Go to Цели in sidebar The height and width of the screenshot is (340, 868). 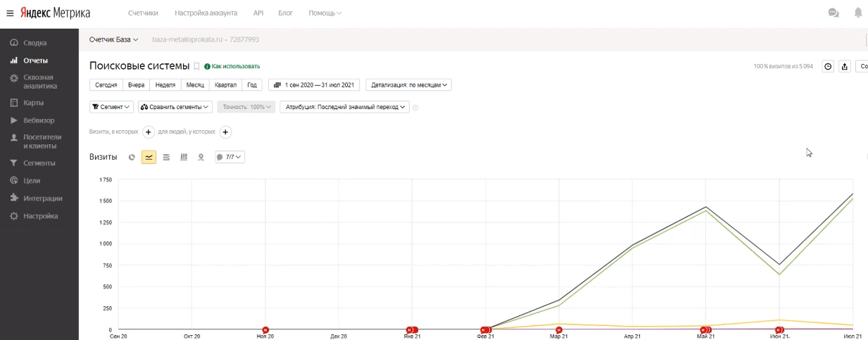coord(32,181)
